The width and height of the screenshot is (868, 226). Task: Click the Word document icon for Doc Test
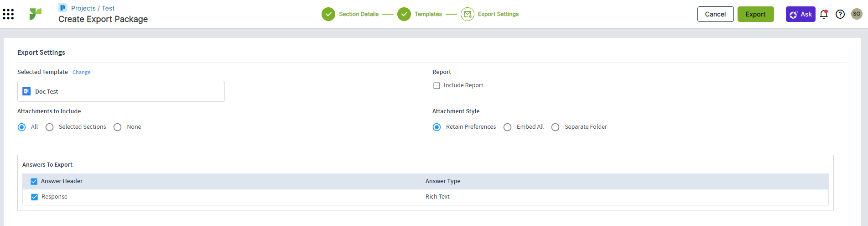26,91
